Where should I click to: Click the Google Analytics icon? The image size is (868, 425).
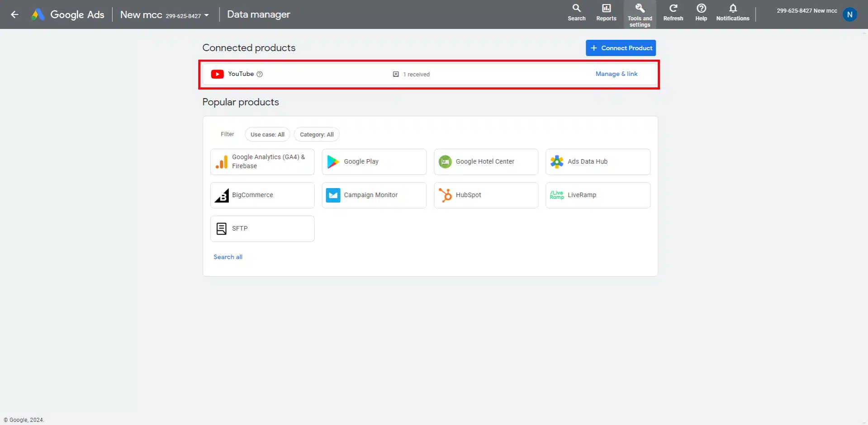222,162
